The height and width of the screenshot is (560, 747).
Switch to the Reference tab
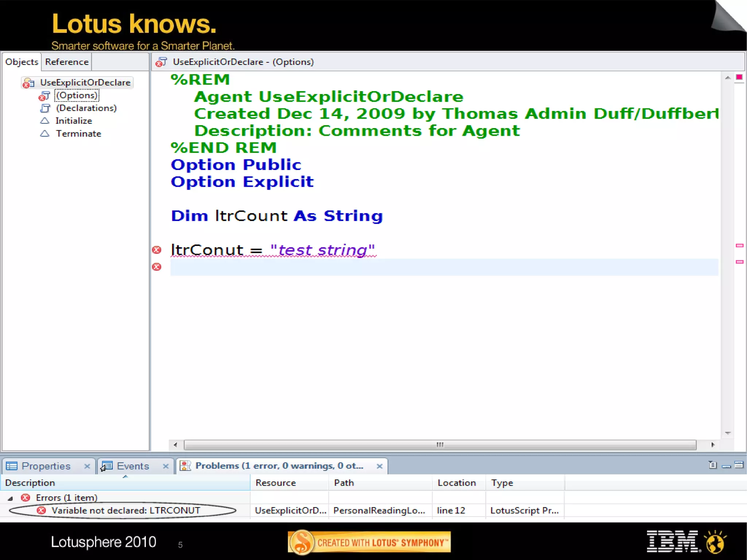click(x=67, y=62)
